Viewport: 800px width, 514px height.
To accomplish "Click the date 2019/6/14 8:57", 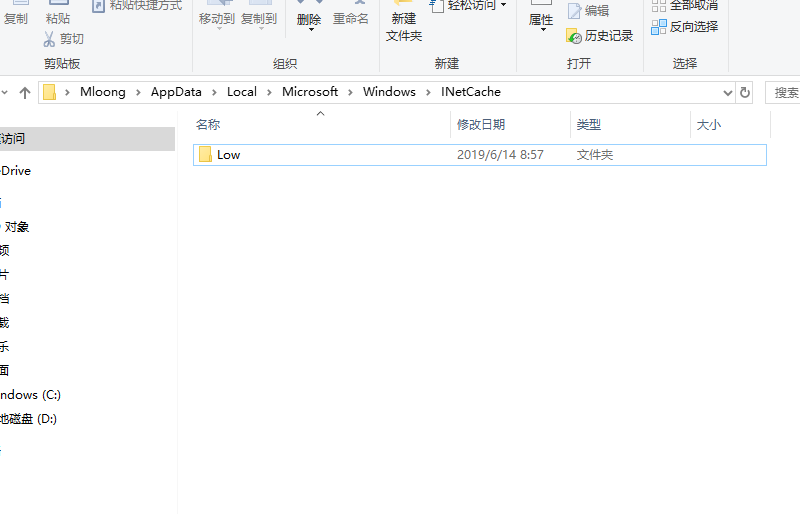I will tap(500, 155).
